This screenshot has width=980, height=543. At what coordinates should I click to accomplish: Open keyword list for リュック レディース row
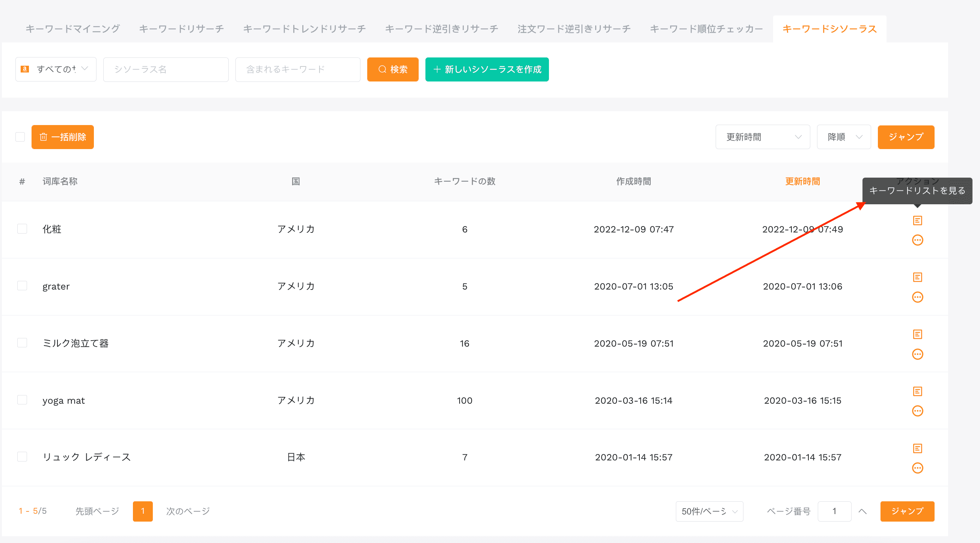point(917,448)
